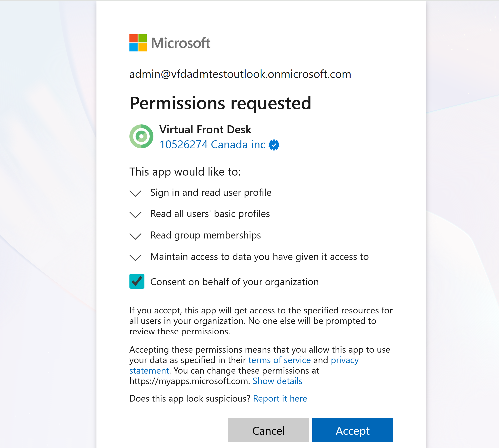Toggle Consent on behalf of your organization
499x448 pixels.
pyautogui.click(x=137, y=281)
